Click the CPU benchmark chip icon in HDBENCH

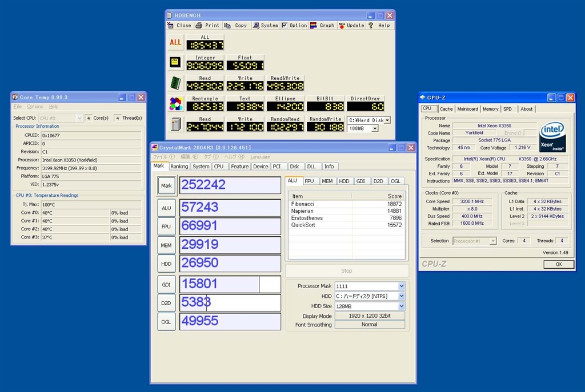(x=175, y=62)
